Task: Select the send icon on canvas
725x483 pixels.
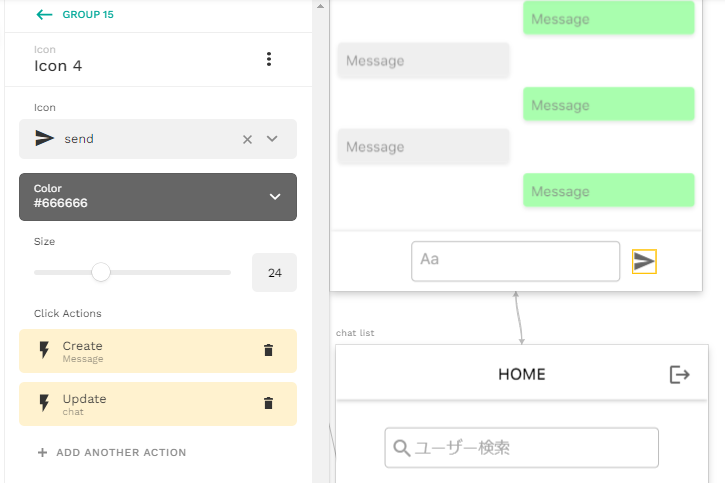Action: coord(644,262)
